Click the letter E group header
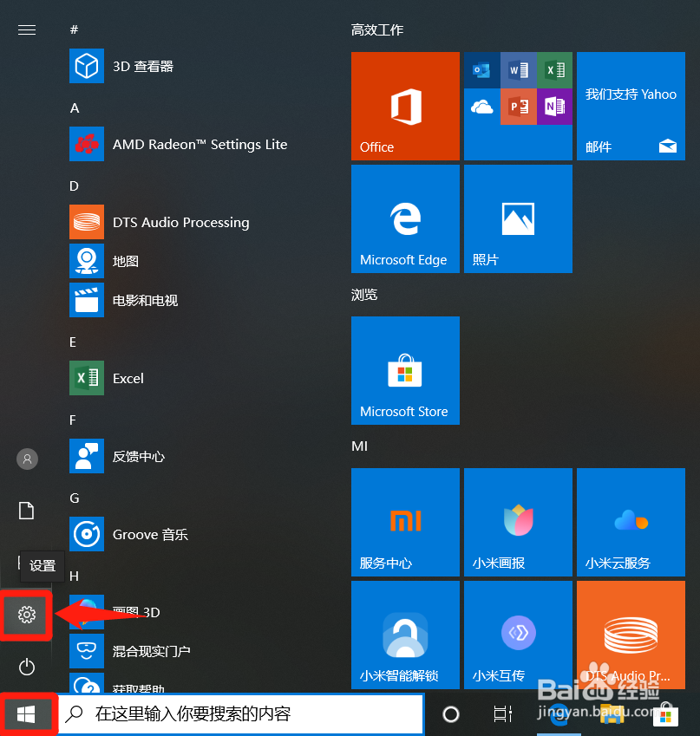 [73, 342]
